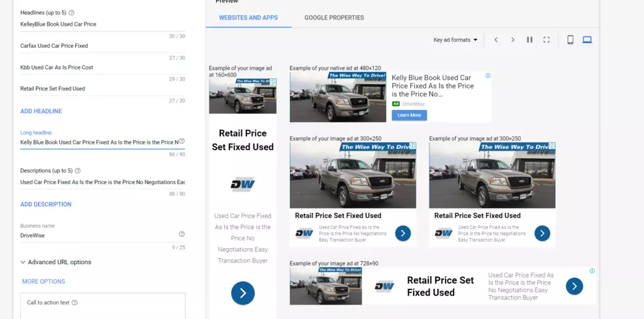Click 86 / 90 long headline character counter
Screen dimensions: 644x319
tap(177, 154)
